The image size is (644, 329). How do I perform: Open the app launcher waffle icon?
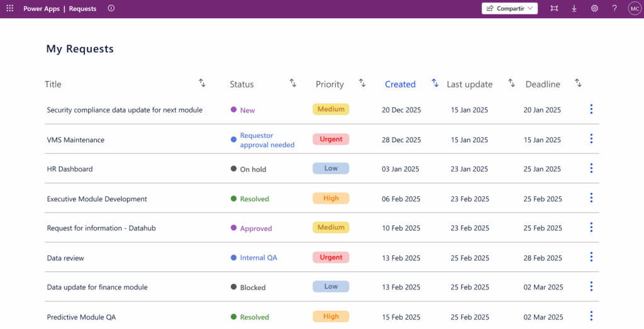(x=9, y=9)
